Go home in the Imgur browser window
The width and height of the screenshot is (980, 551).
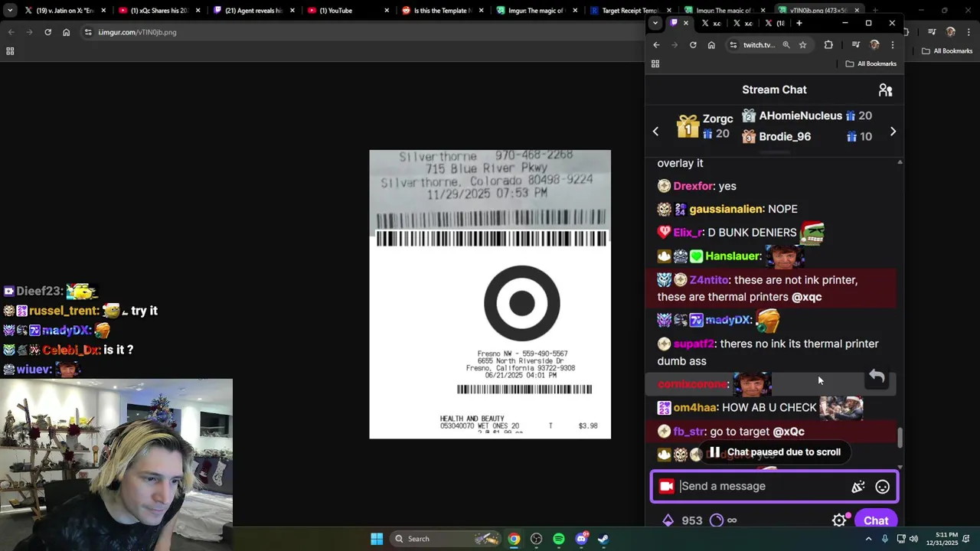tap(66, 32)
